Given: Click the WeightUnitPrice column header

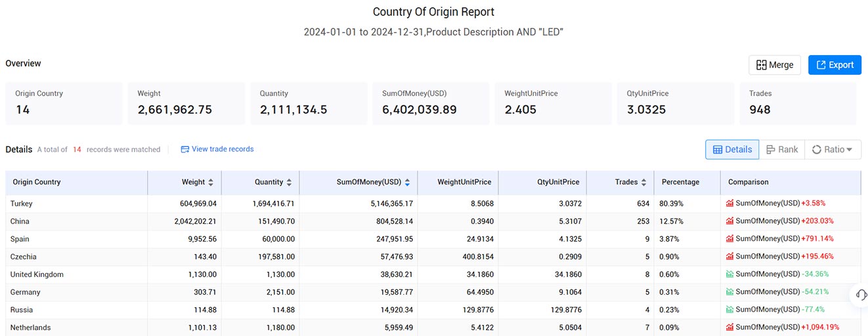Looking at the screenshot, I should [x=458, y=182].
